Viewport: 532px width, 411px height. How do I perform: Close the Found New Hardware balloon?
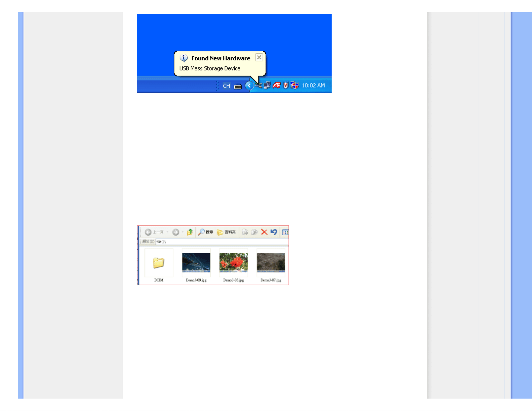pos(259,57)
